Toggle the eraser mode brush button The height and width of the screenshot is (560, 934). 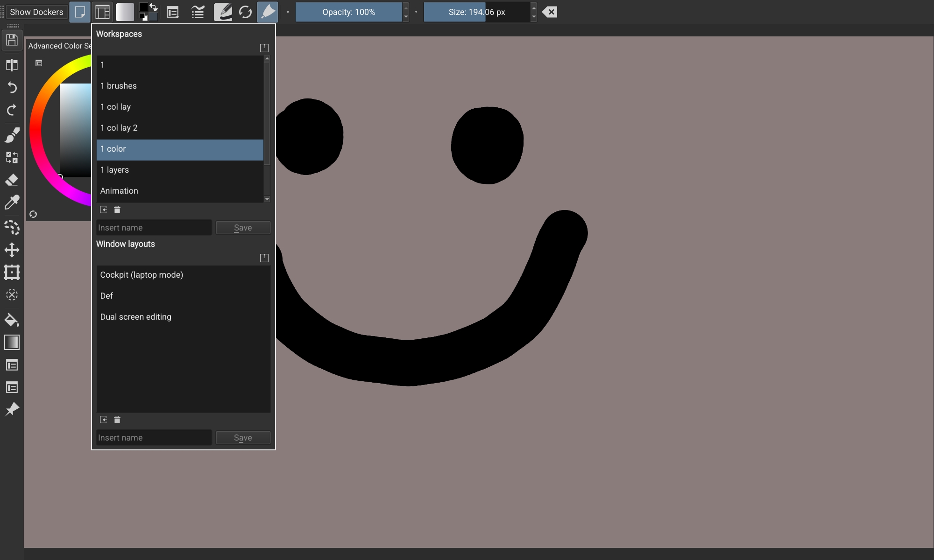[268, 12]
